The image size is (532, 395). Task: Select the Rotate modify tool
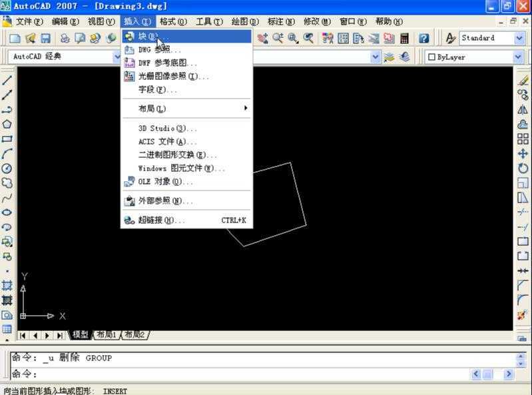523,168
